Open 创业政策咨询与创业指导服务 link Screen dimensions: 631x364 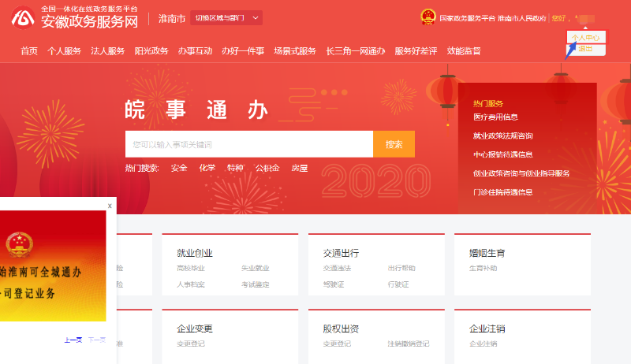[x=521, y=173]
